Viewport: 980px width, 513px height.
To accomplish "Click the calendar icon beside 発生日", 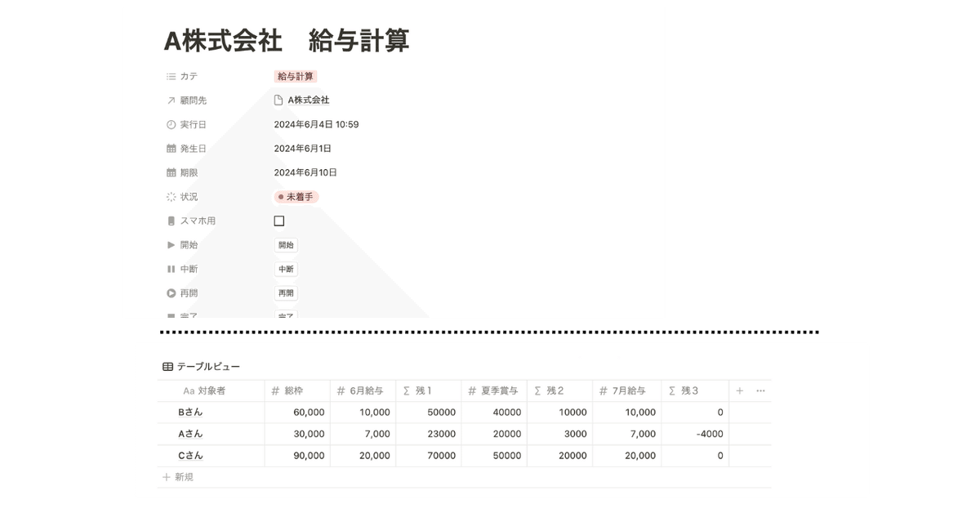I will click(171, 149).
